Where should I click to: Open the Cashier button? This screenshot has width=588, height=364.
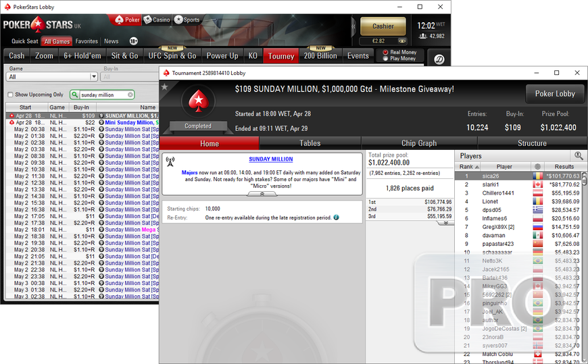[383, 26]
